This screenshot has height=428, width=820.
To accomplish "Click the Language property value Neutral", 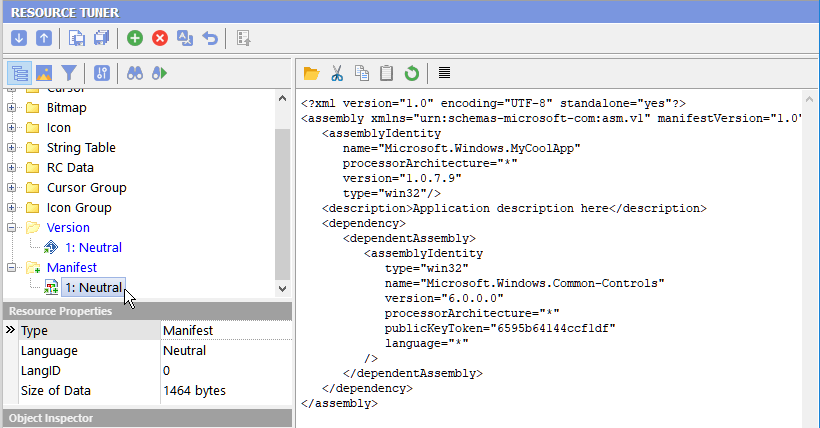I will pyautogui.click(x=184, y=351).
